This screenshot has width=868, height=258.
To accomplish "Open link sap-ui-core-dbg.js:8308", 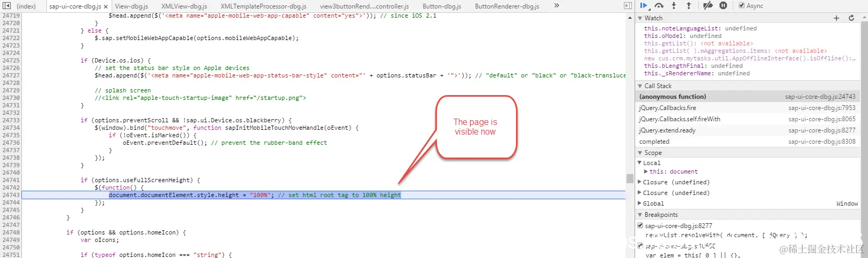I will coord(822,142).
